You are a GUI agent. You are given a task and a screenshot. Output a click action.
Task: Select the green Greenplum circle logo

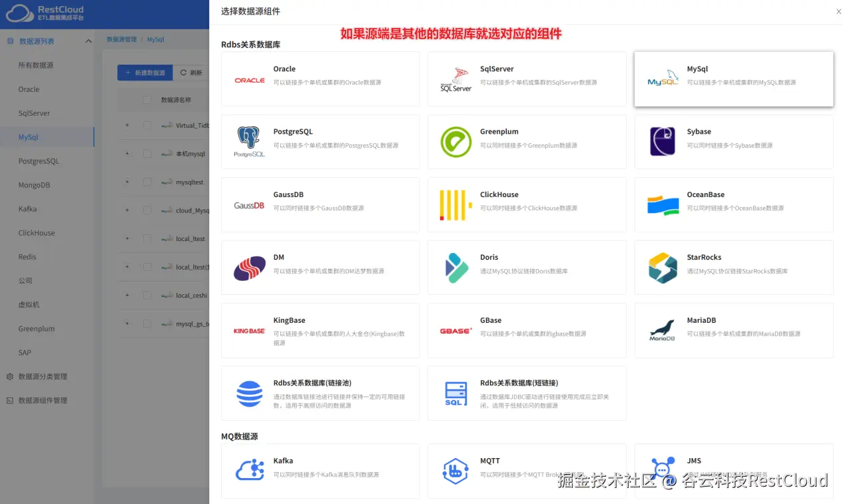(x=456, y=142)
